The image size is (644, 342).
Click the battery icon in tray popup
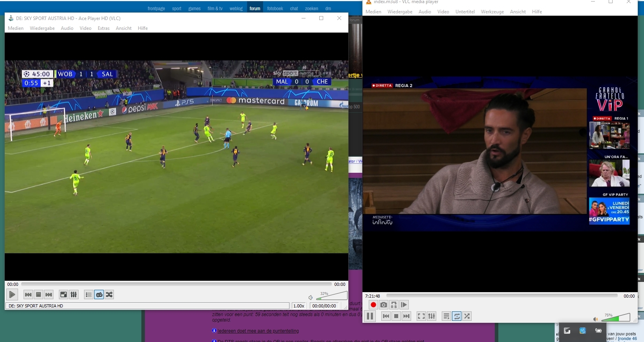598,331
